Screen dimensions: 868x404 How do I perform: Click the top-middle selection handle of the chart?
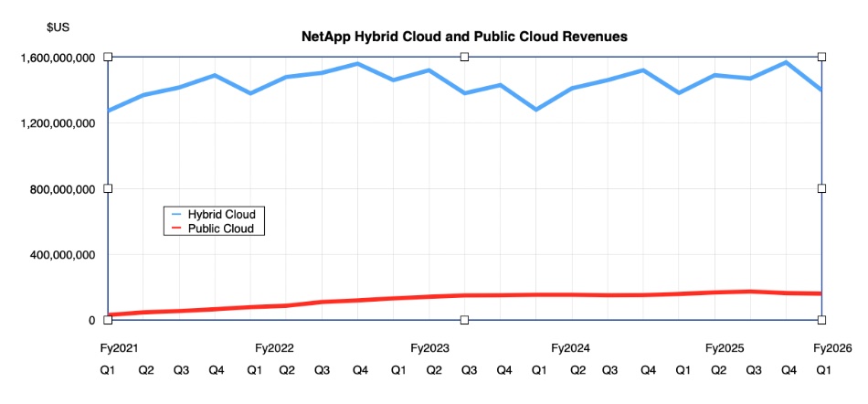click(464, 57)
